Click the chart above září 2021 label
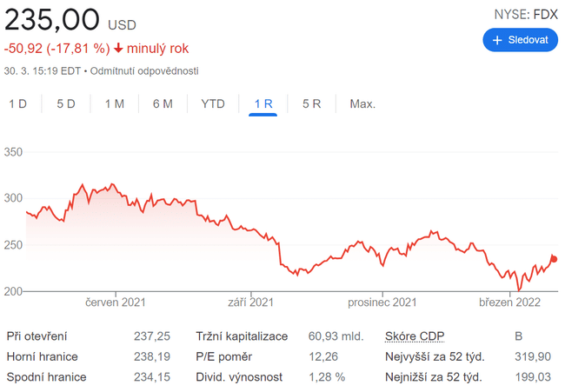The width and height of the screenshot is (565, 392). (x=250, y=230)
